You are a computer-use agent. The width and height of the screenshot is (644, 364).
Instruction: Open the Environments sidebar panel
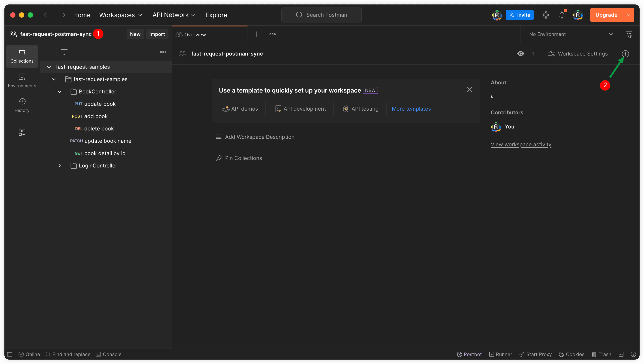[22, 80]
